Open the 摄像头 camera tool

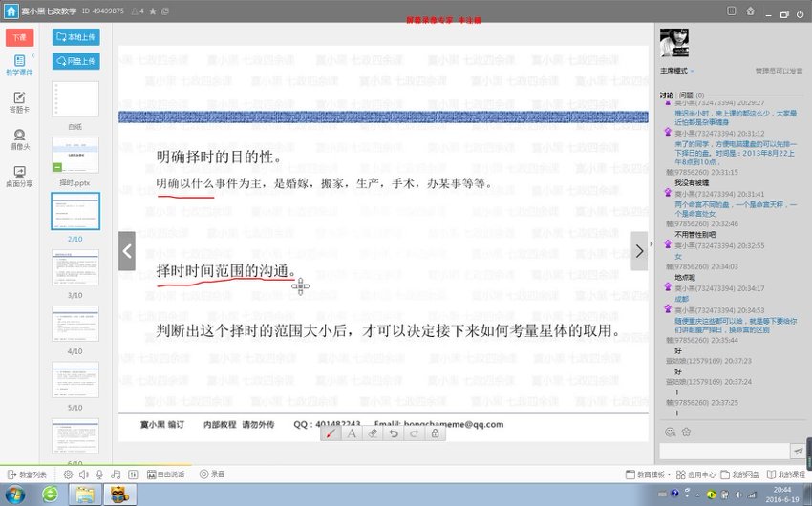tap(19, 139)
